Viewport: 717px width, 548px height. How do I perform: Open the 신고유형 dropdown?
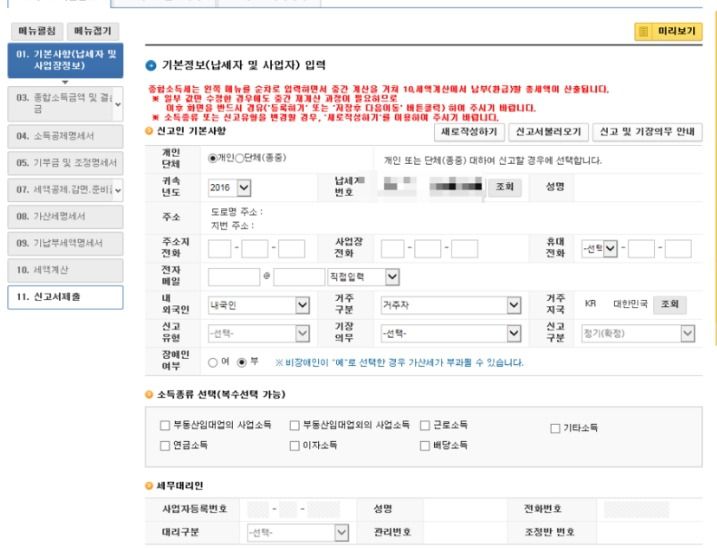259,334
